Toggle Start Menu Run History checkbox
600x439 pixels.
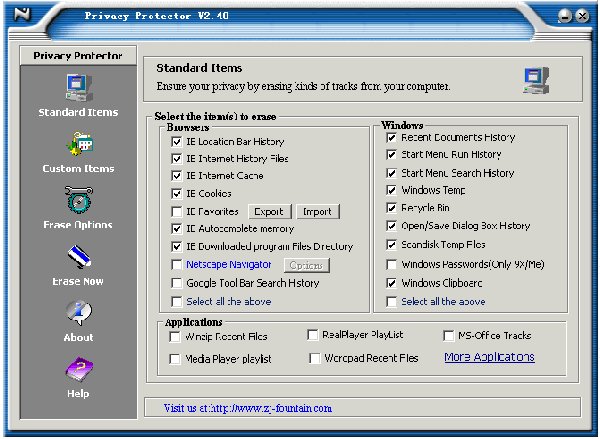tap(391, 155)
